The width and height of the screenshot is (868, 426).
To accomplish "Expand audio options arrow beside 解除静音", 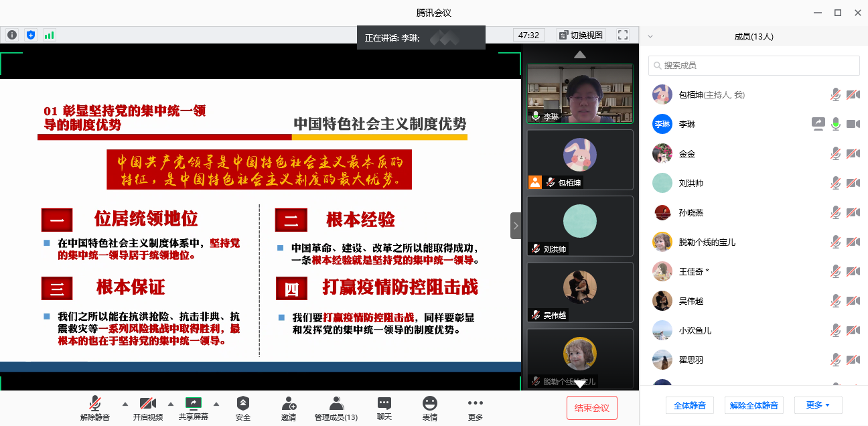I will [125, 404].
